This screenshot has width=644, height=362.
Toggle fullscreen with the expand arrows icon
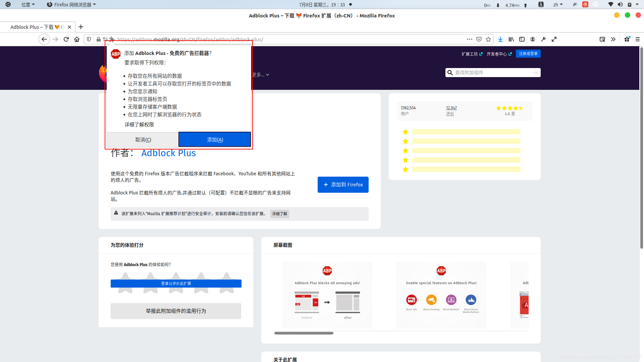[x=554, y=39]
